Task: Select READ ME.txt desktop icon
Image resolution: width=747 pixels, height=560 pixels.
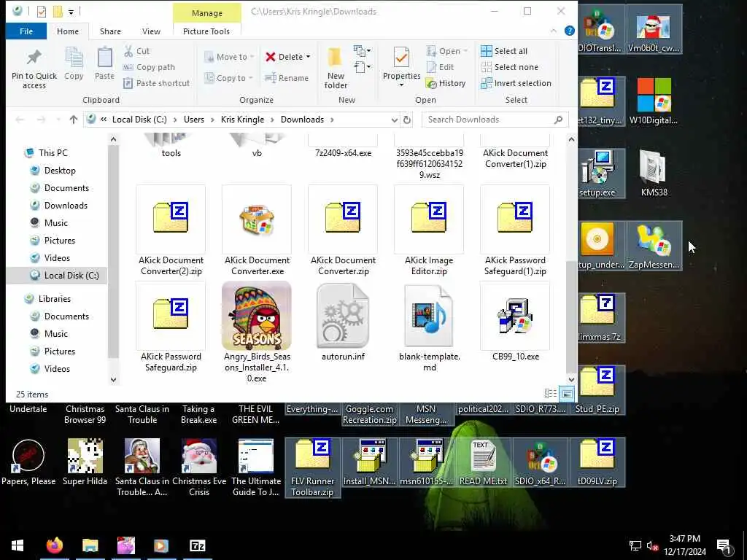Action: (483, 462)
